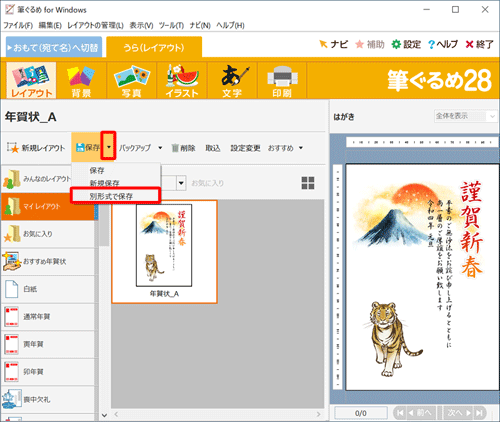Viewport: 500px width, 422px height.
Task: Open the ヘルプ question mark help
Action: click(443, 44)
